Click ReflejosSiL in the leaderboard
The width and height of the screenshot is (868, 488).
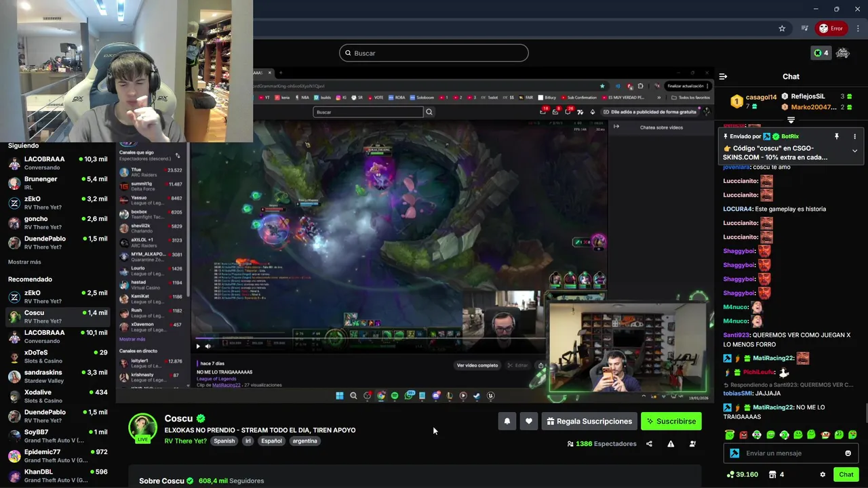coord(808,97)
